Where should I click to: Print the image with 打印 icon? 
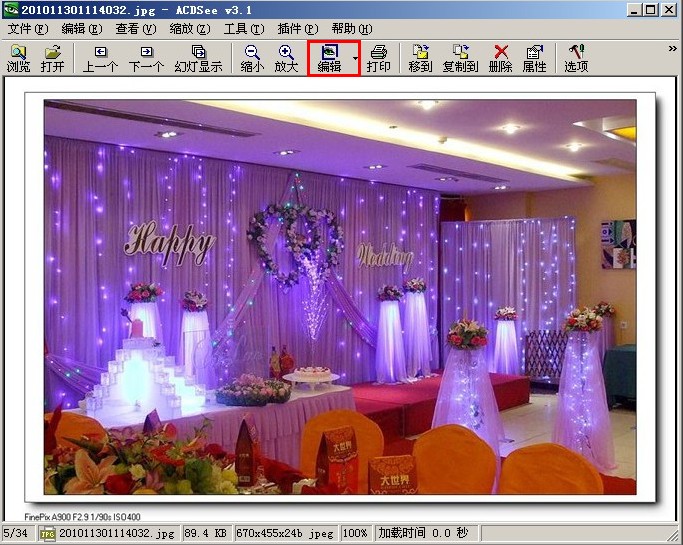point(378,58)
